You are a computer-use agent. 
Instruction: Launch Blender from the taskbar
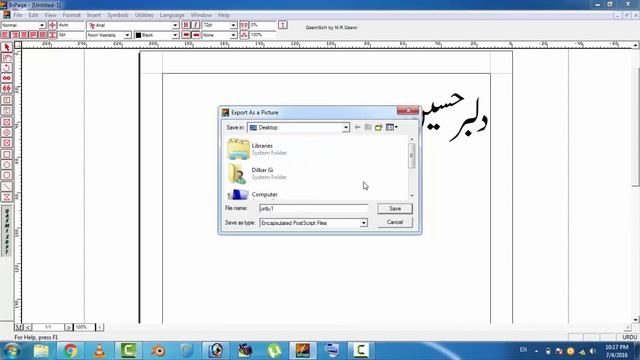pos(158,351)
